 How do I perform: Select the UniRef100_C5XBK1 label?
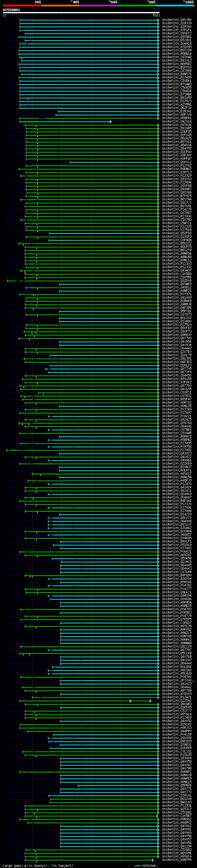177,81
